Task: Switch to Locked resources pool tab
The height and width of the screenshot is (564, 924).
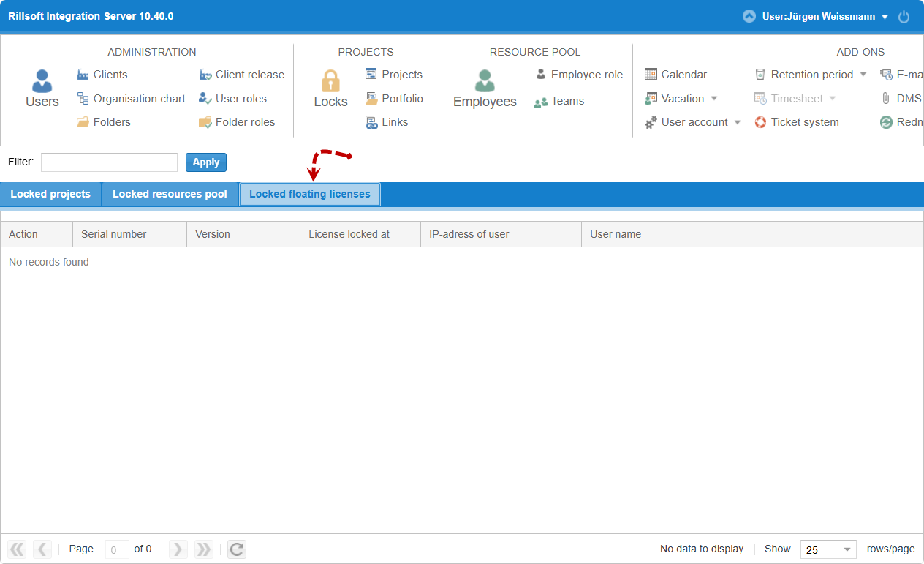Action: pyautogui.click(x=170, y=195)
